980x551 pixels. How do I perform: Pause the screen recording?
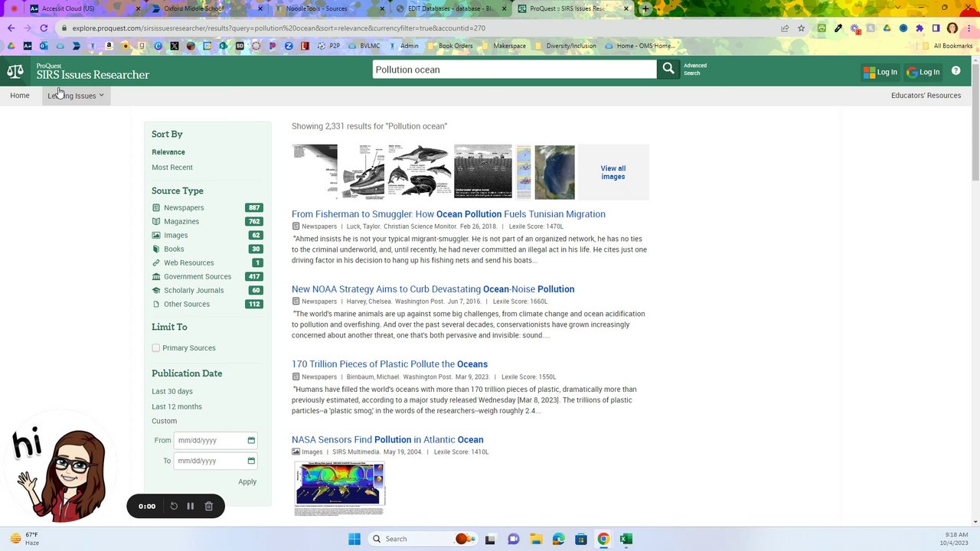coord(190,506)
